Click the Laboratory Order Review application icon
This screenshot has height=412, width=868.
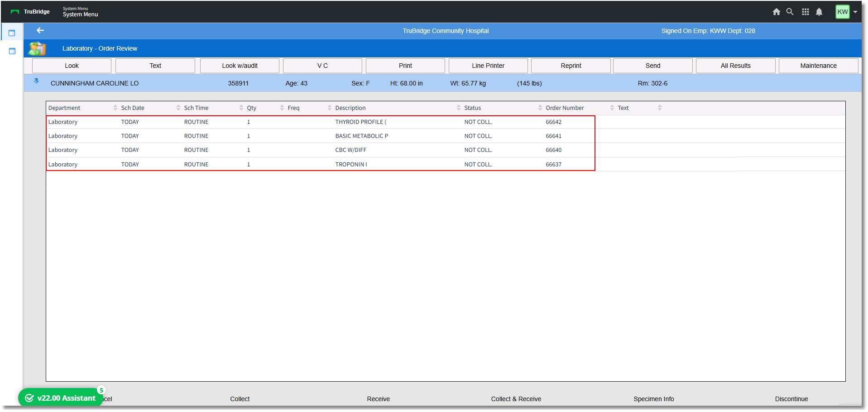click(x=38, y=48)
